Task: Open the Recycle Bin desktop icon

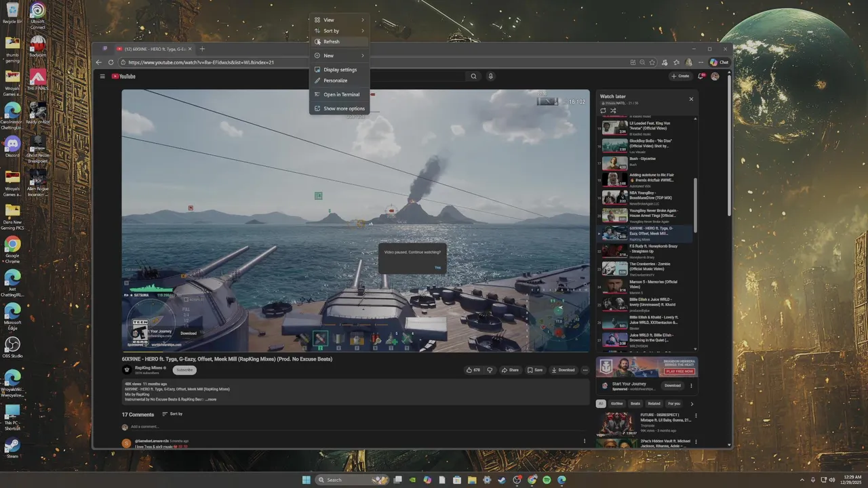Action: 12,14
